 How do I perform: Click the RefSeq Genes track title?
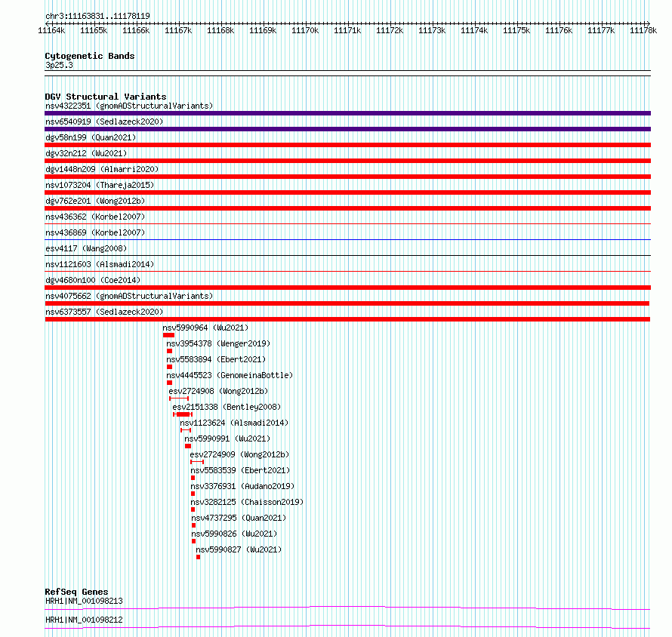pyautogui.click(x=76, y=592)
